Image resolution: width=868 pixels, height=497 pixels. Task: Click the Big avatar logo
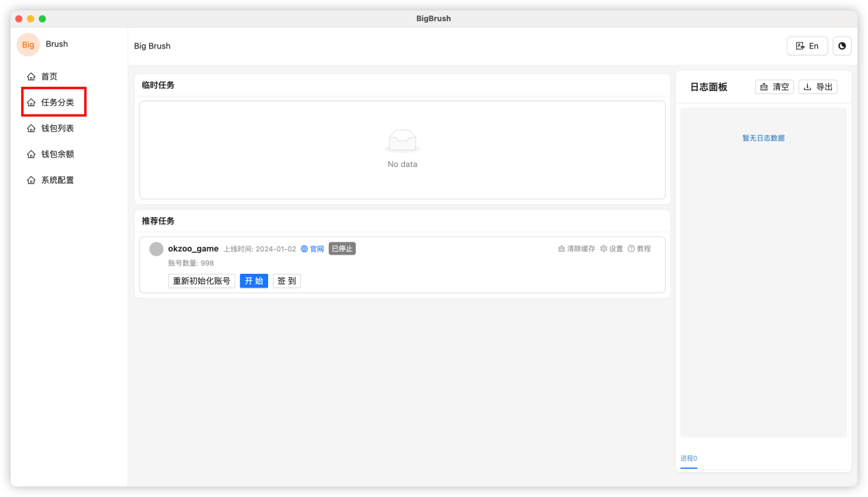[x=28, y=44]
